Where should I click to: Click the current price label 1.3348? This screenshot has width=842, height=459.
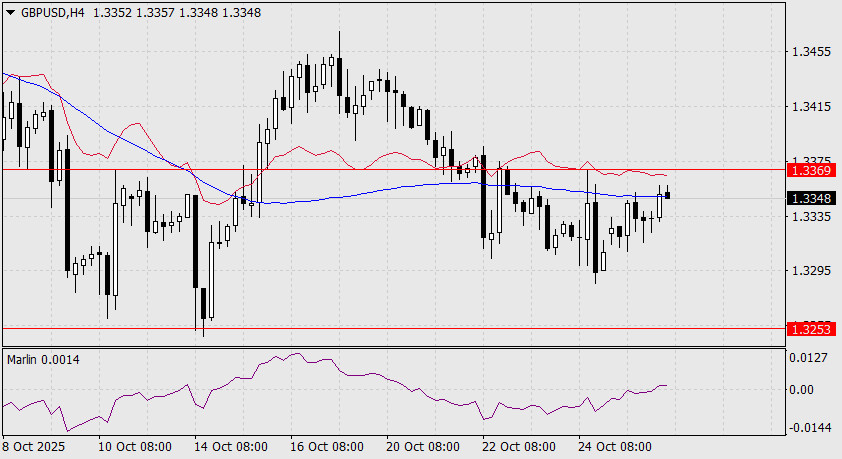pyautogui.click(x=806, y=198)
